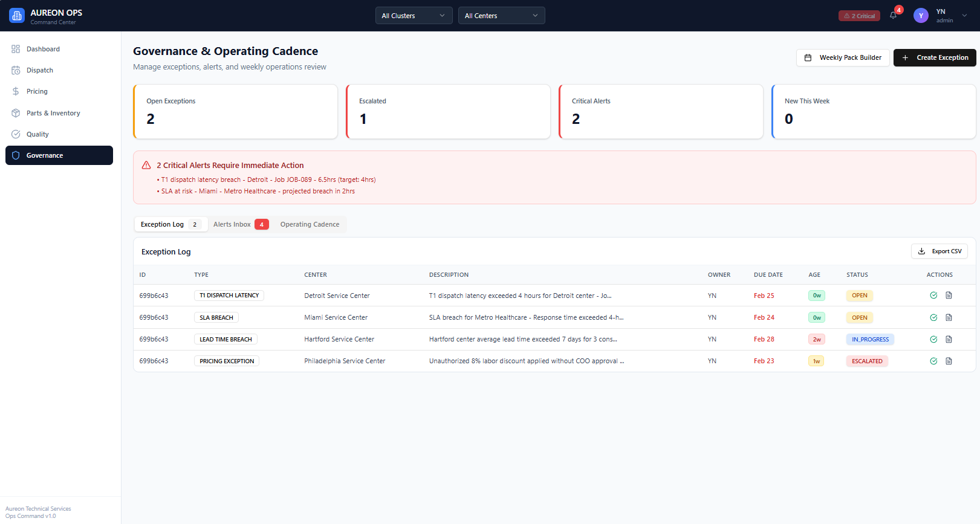This screenshot has width=980, height=524.
Task: Resolve the SLA Breach exception
Action: tap(933, 317)
